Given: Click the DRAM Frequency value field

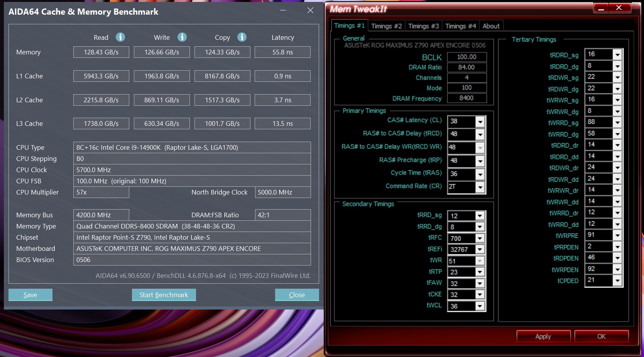Looking at the screenshot, I should tap(467, 98).
